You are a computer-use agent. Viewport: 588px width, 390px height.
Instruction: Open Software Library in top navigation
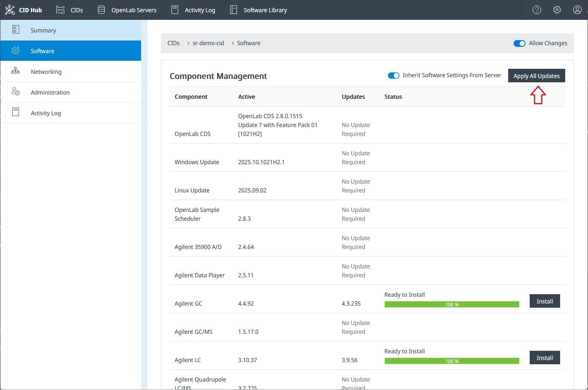[265, 10]
